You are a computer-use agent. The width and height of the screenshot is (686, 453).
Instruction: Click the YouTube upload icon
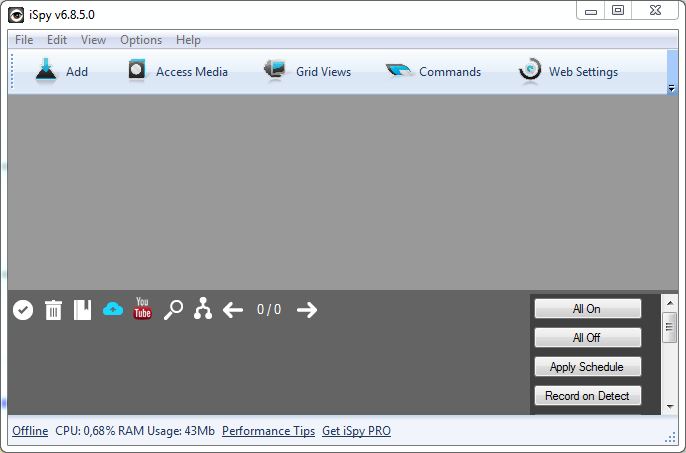pos(143,309)
